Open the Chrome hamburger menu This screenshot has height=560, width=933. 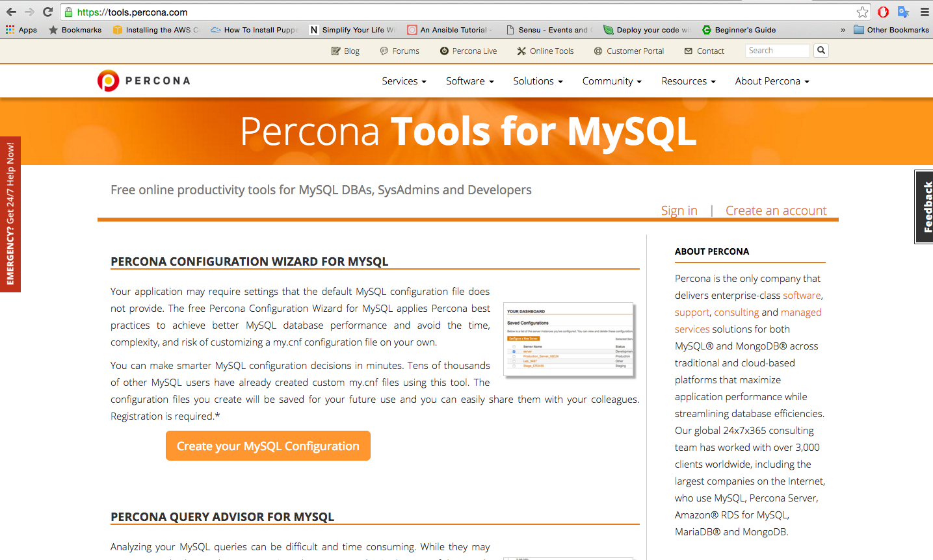(924, 12)
